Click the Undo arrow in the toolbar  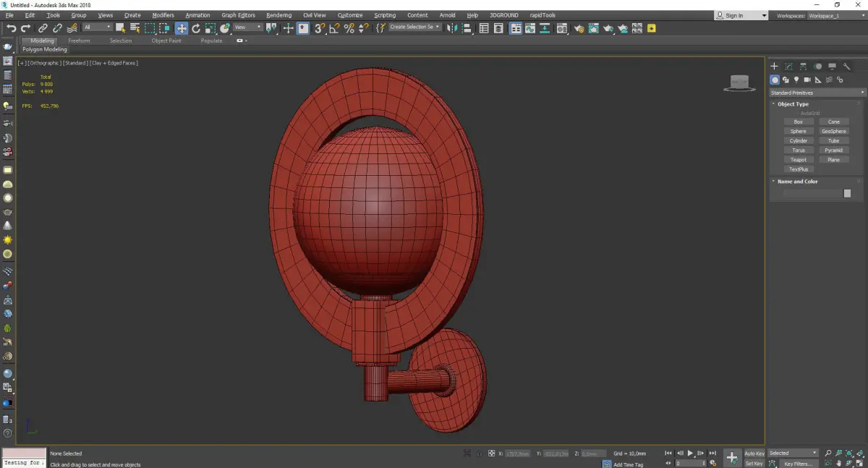pyautogui.click(x=11, y=28)
